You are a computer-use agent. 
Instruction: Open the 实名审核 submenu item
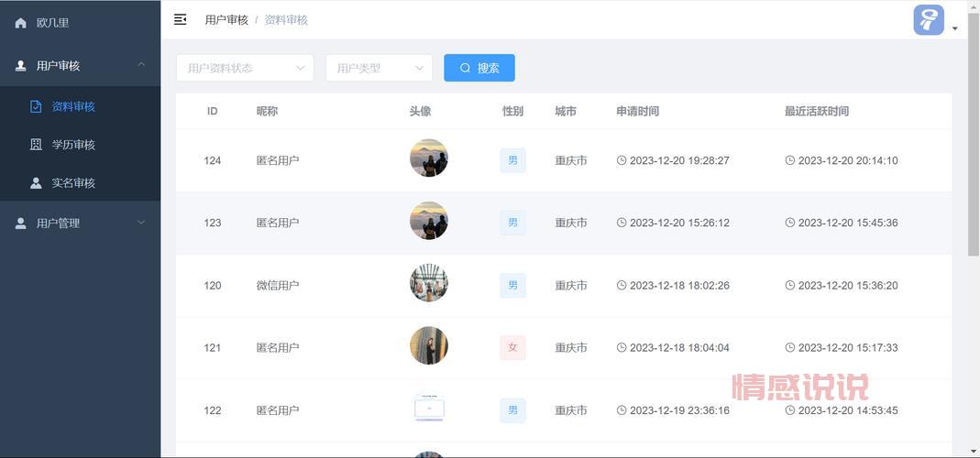pyautogui.click(x=80, y=183)
